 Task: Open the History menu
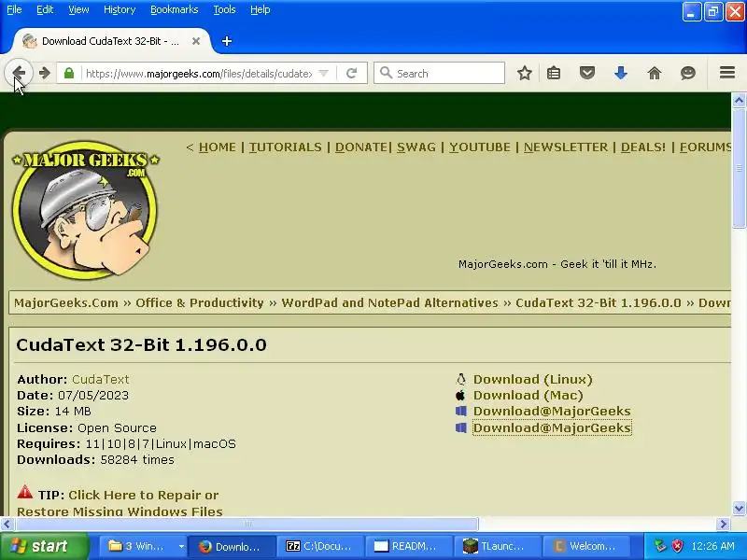pos(120,9)
